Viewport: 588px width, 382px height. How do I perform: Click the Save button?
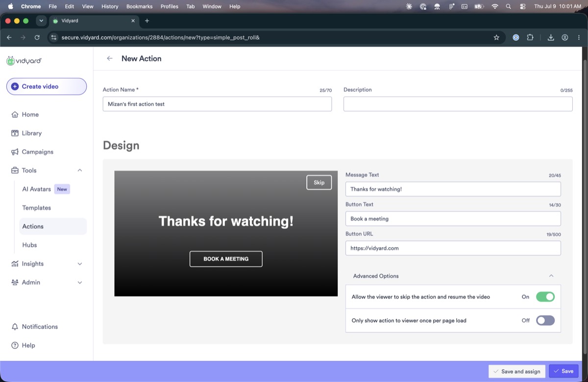tap(563, 371)
